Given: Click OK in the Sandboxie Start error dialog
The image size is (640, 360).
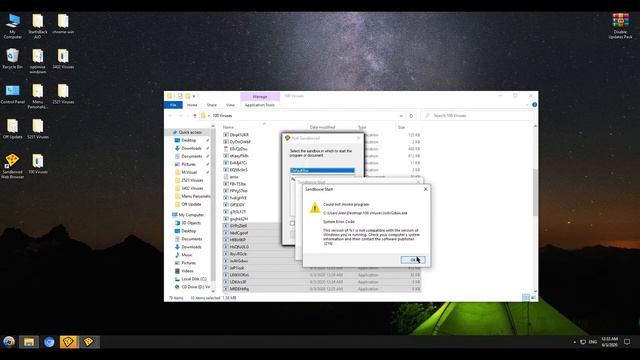Looking at the screenshot, I should click(413, 260).
